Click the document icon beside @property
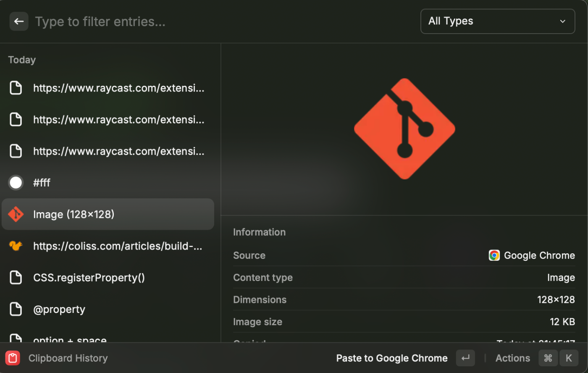 (16, 309)
